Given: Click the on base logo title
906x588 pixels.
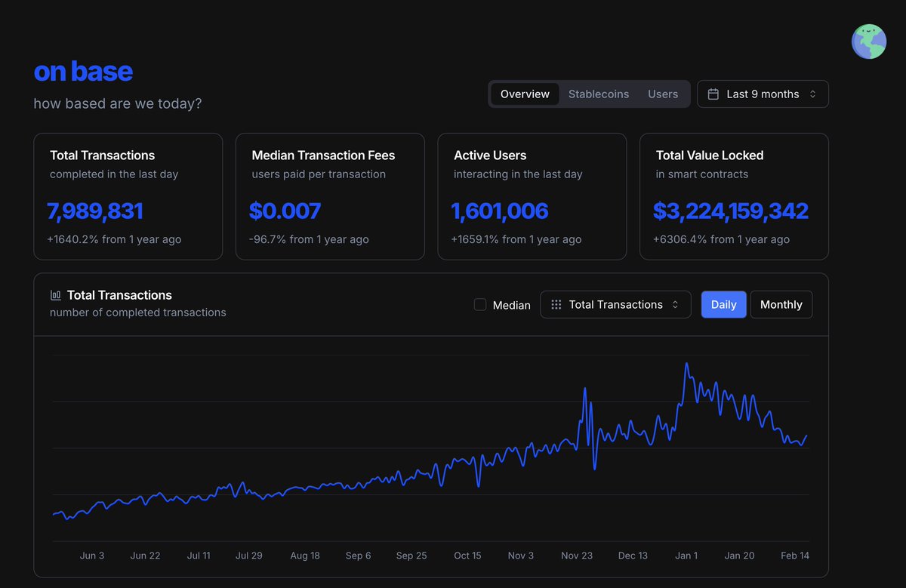Looking at the screenshot, I should (x=83, y=72).
